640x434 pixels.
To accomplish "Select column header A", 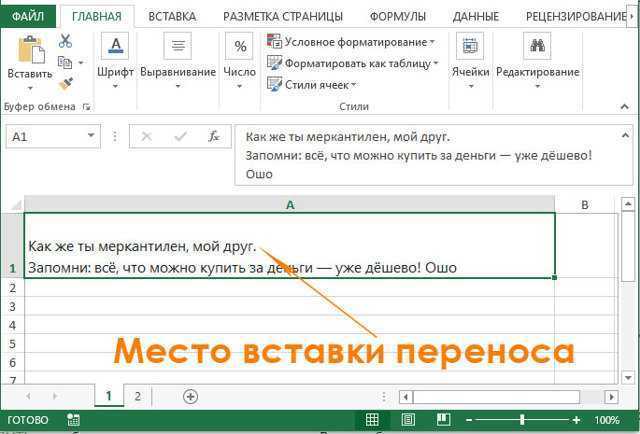I will pyautogui.click(x=290, y=205).
